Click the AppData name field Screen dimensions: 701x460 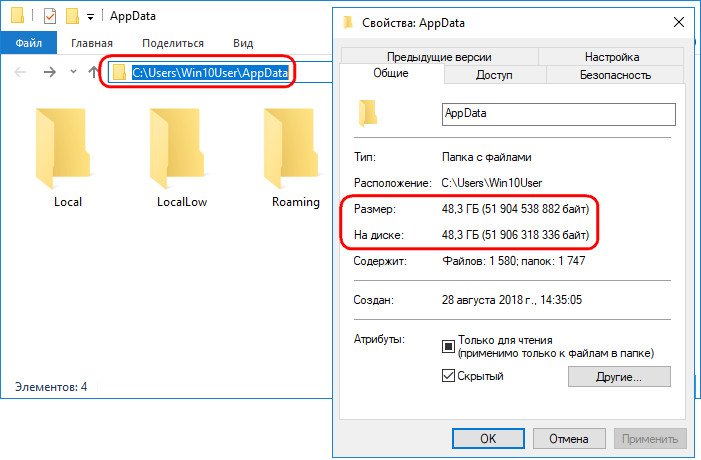[558, 114]
